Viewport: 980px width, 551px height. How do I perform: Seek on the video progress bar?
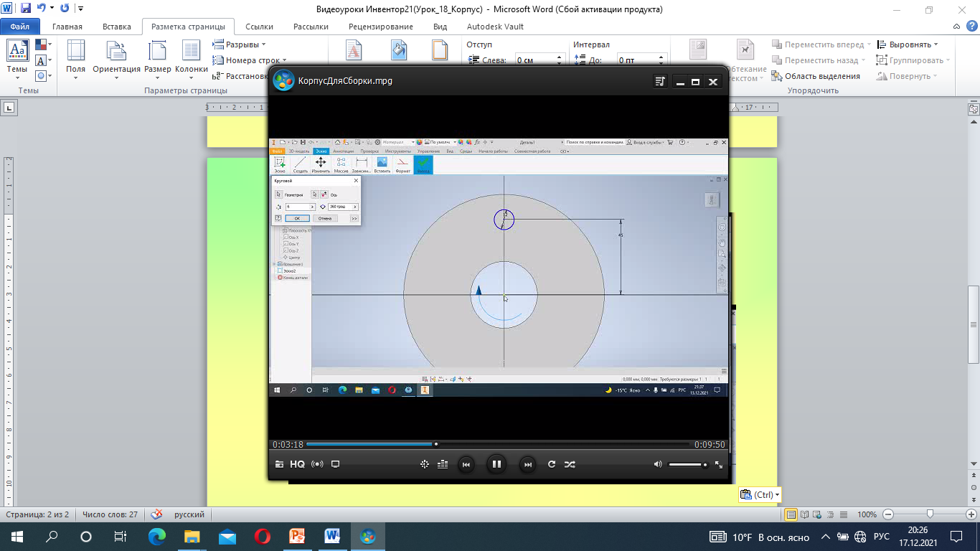tap(498, 444)
